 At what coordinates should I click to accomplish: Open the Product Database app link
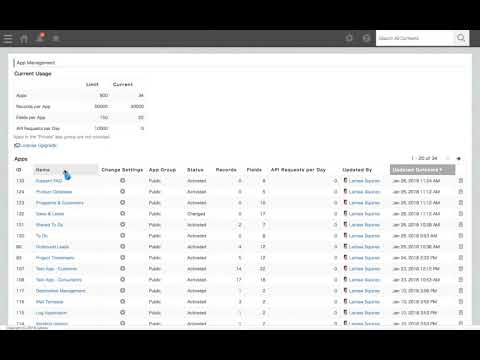pyautogui.click(x=54, y=192)
